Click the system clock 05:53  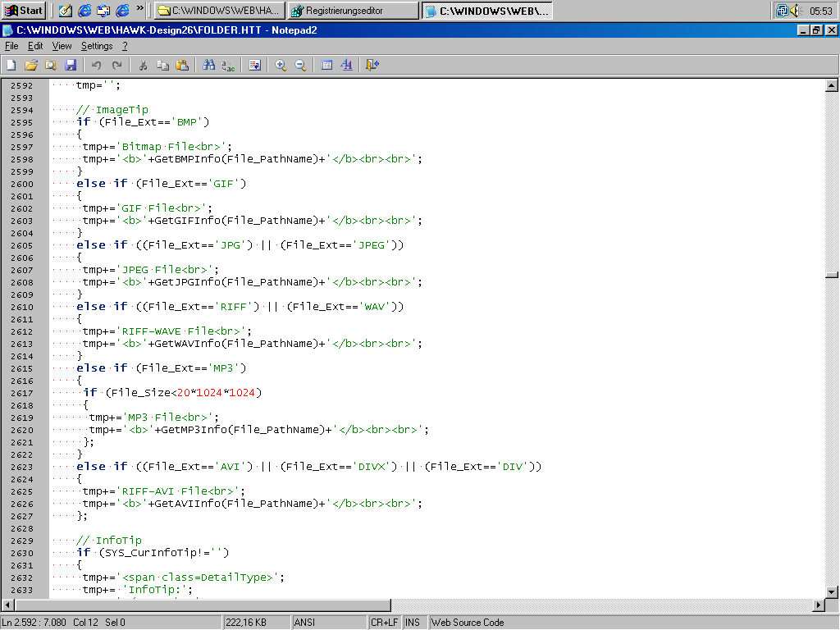tap(820, 11)
